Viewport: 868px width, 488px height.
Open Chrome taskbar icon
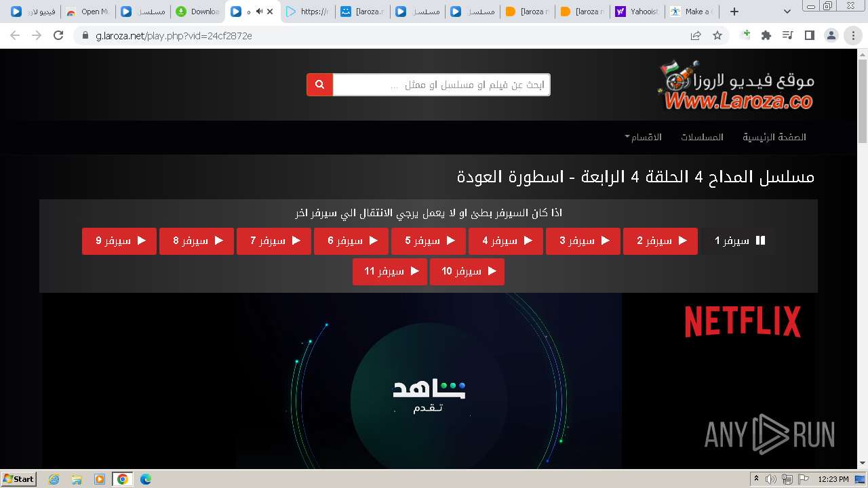(123, 479)
